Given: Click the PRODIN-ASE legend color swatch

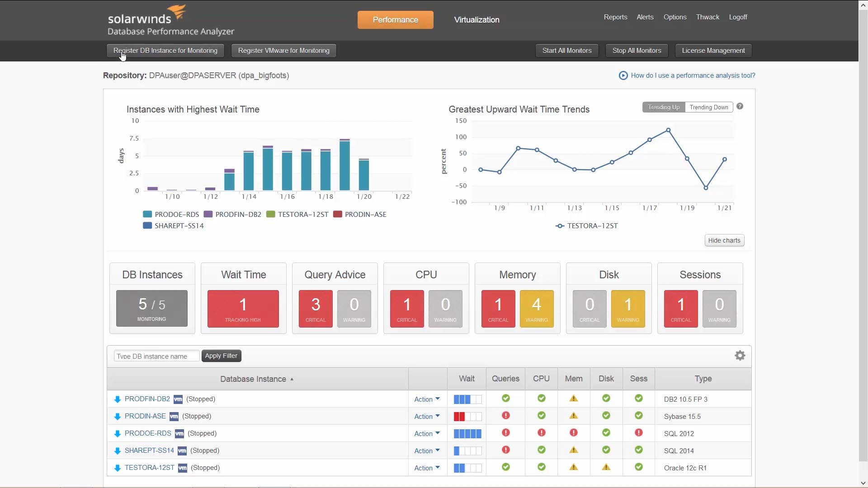Looking at the screenshot, I should [x=337, y=214].
